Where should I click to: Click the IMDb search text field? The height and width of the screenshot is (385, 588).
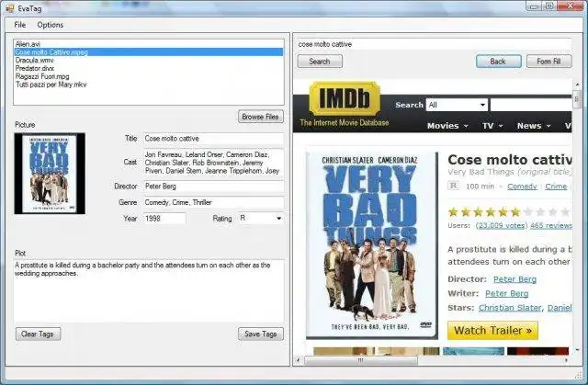tap(531, 105)
